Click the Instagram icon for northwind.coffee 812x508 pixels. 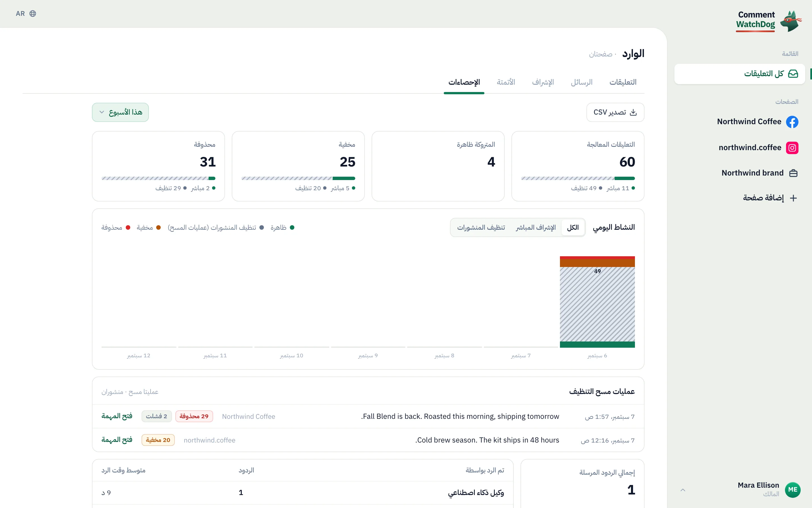pos(792,148)
